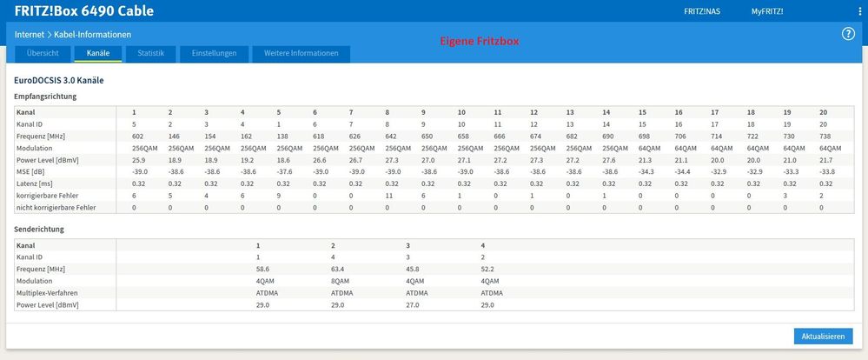Click the Senderichtung section heading
The height and width of the screenshot is (360, 868).
pos(39,229)
